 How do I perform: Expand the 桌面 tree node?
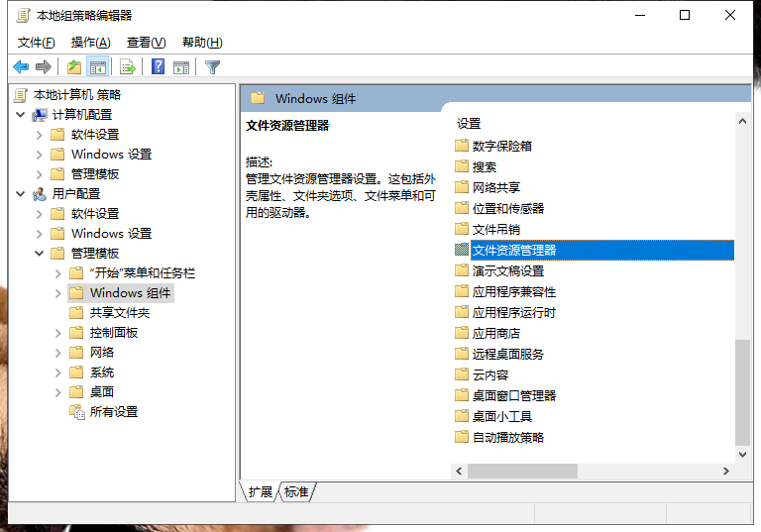click(x=57, y=392)
